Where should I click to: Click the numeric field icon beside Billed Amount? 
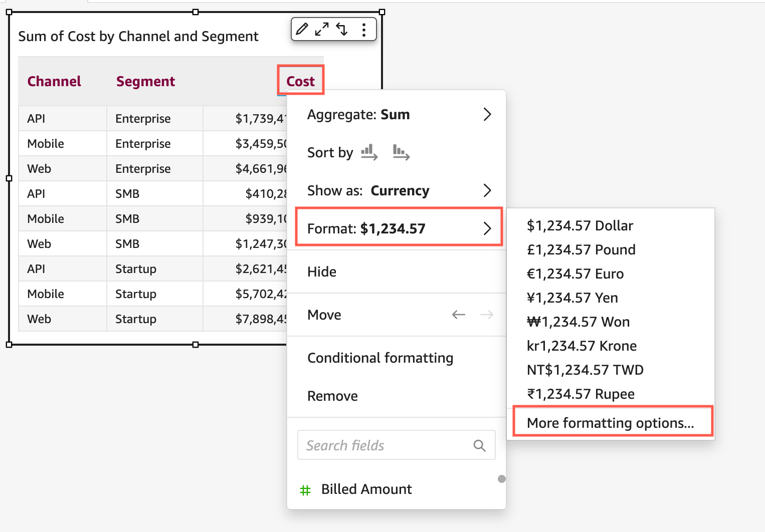click(306, 489)
